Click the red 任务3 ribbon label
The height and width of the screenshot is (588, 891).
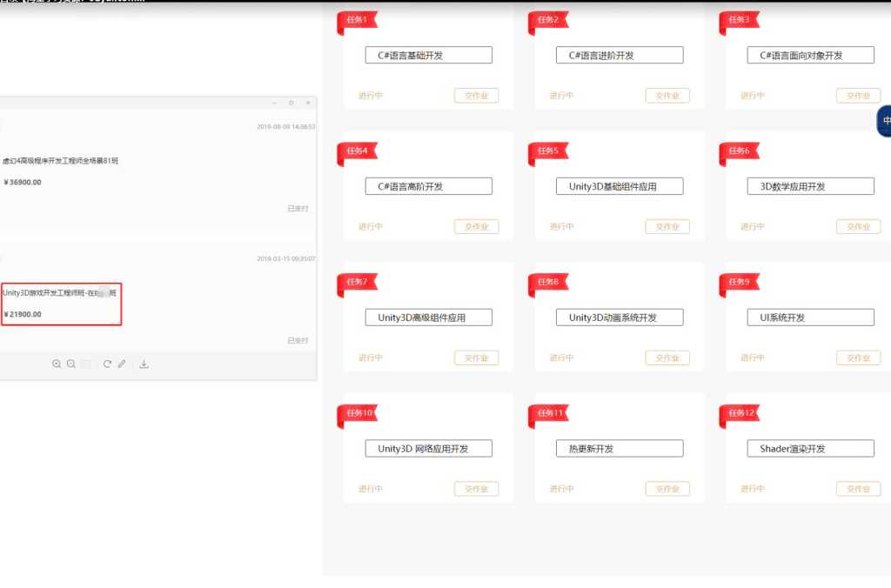click(740, 20)
